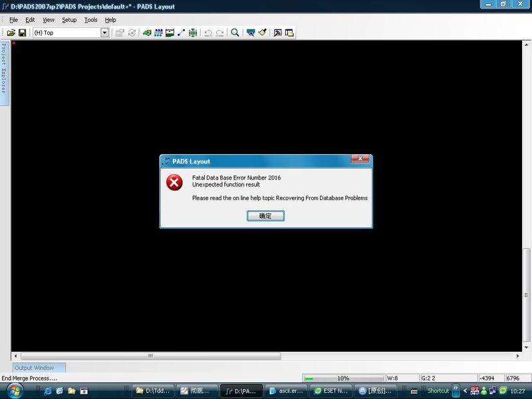Click the 10:27 taskbar clock
Screen dimensions: 532x399
518,391
